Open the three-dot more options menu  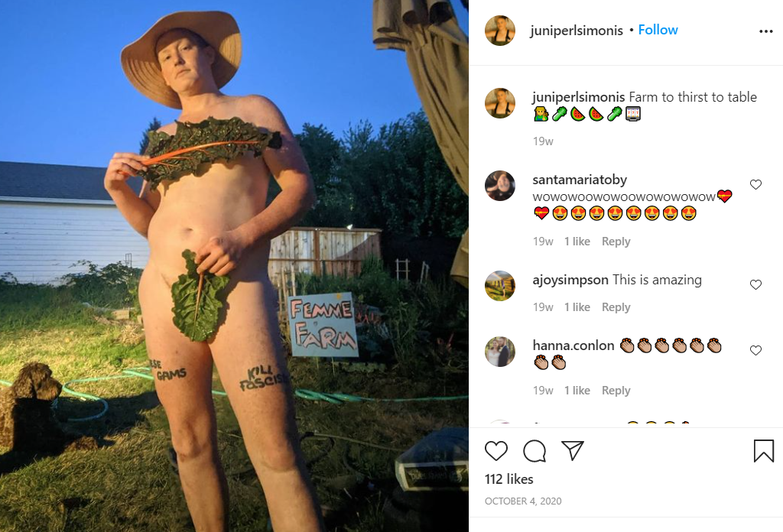(765, 31)
